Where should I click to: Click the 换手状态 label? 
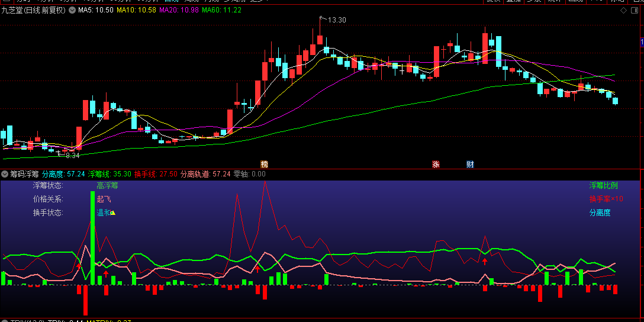pyautogui.click(x=49, y=212)
